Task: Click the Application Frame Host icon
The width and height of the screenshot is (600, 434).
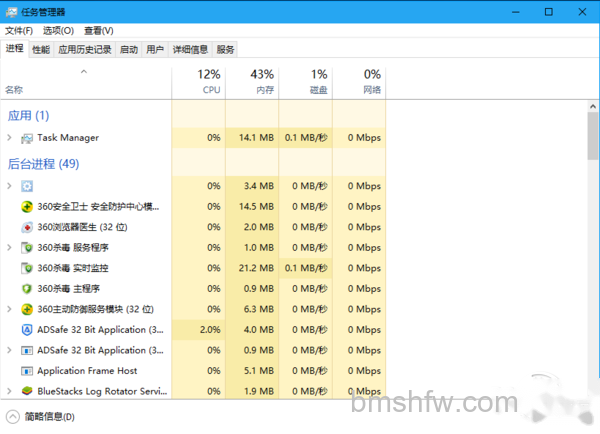Action: coord(27,371)
